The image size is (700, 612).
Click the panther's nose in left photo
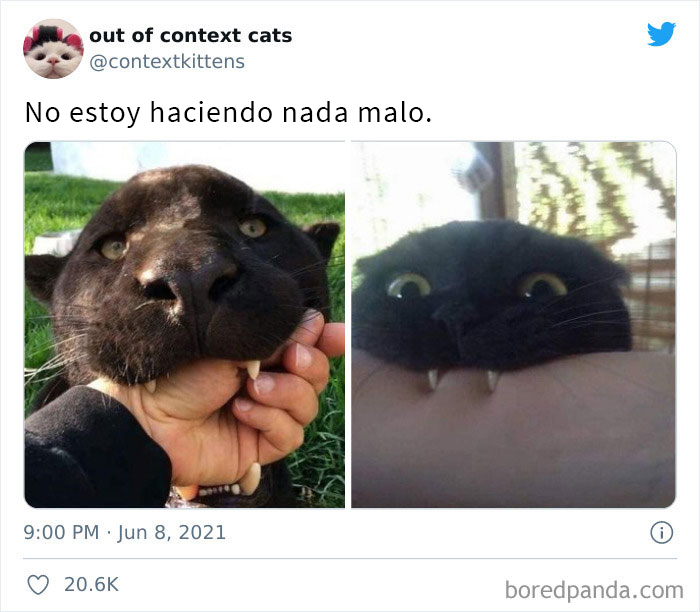190,286
